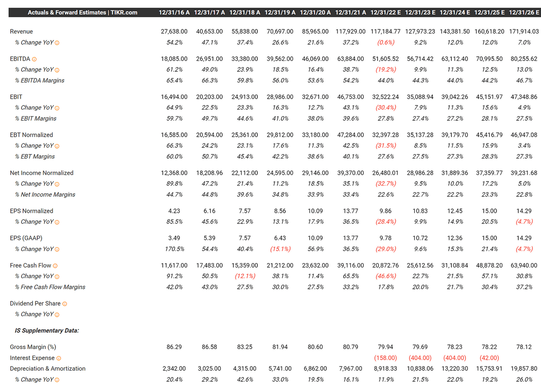Click the % EBT Margins row label
This screenshot has height=392, width=541.
coord(35,157)
